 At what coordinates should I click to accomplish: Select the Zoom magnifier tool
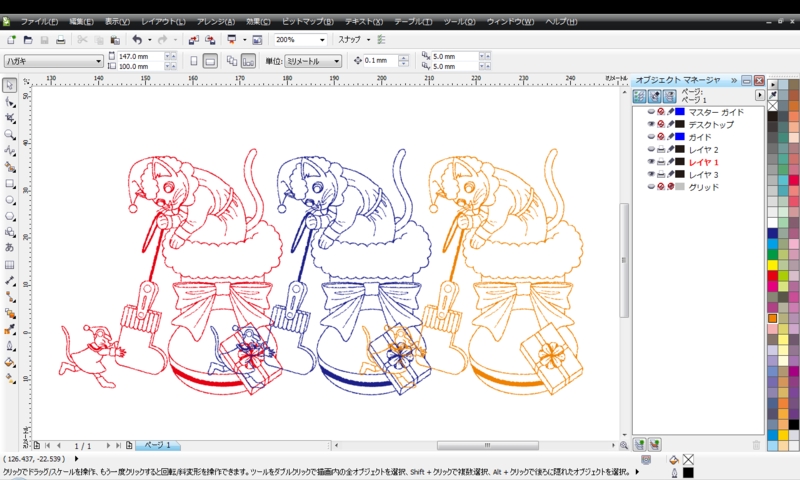click(x=10, y=134)
